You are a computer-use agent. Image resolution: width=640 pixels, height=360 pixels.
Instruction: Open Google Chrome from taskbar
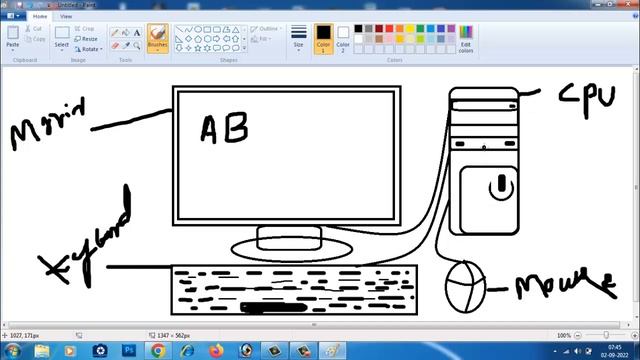pos(158,351)
